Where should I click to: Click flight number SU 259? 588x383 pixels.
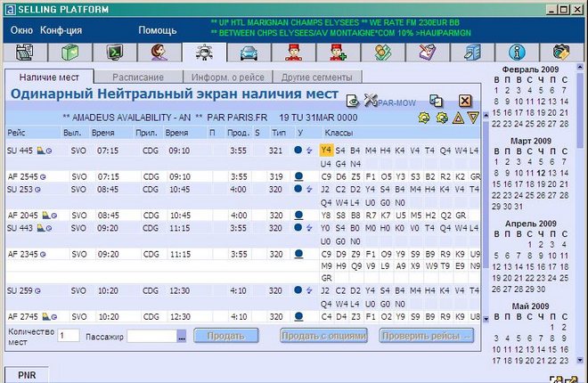[x=20, y=290]
